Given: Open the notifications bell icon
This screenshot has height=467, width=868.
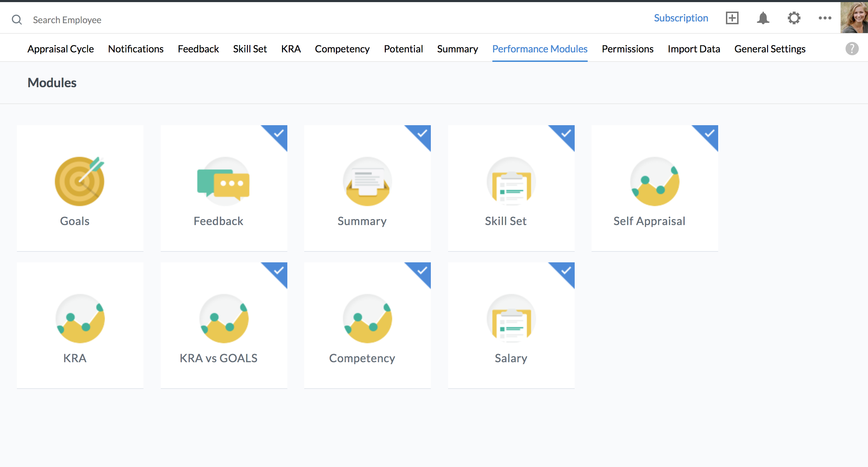Looking at the screenshot, I should 763,18.
